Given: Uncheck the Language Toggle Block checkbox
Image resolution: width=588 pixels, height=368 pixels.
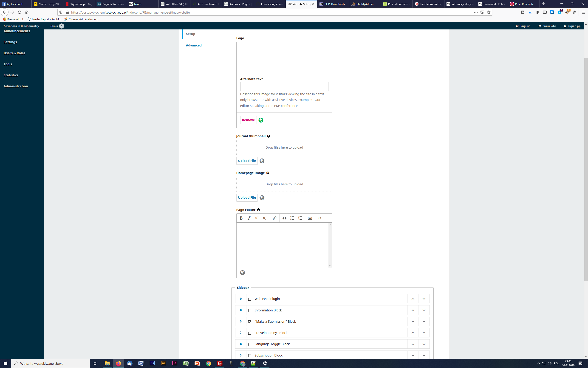Looking at the screenshot, I should click(x=250, y=344).
